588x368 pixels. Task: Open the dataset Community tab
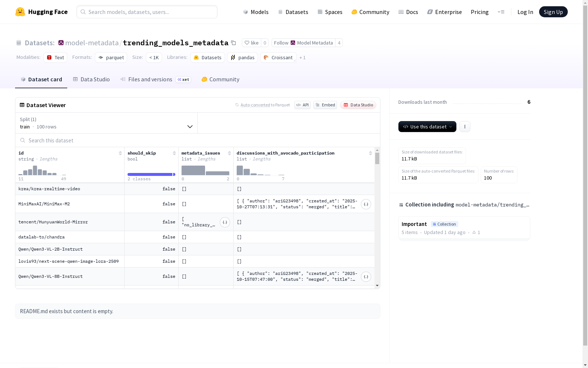click(x=220, y=79)
